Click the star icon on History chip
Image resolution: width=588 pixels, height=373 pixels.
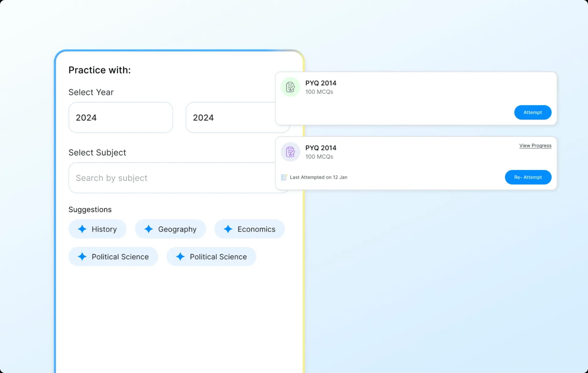pos(82,229)
